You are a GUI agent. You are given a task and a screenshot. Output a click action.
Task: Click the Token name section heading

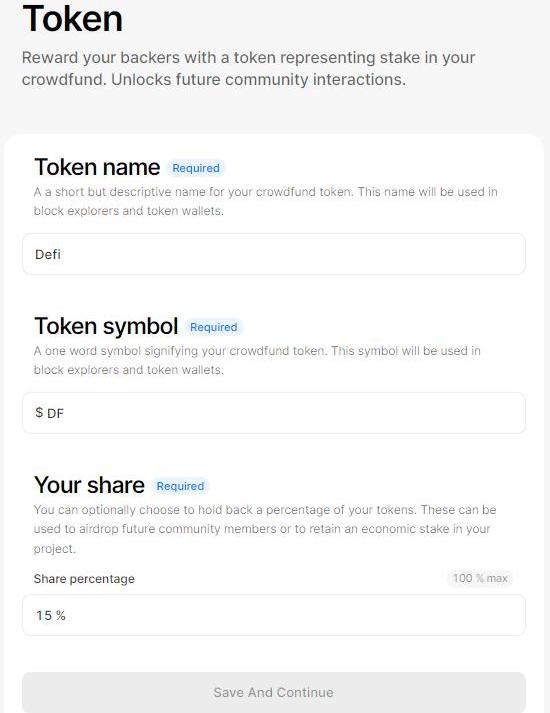[x=97, y=167]
